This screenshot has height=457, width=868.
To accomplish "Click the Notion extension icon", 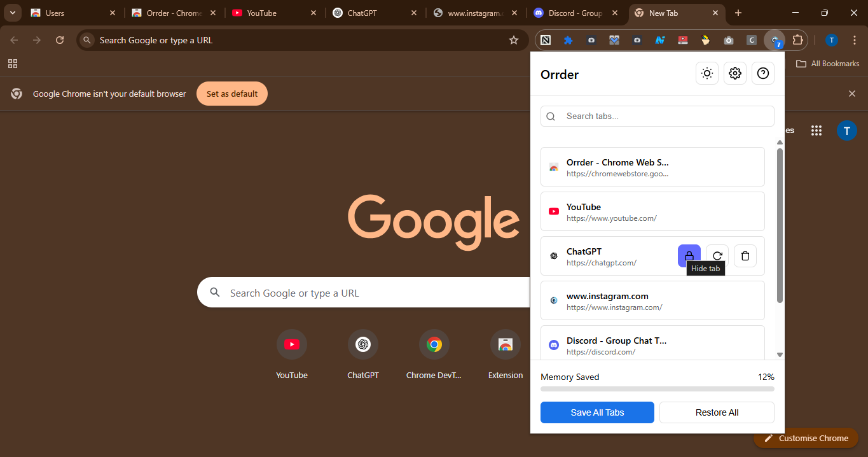I will (546, 40).
